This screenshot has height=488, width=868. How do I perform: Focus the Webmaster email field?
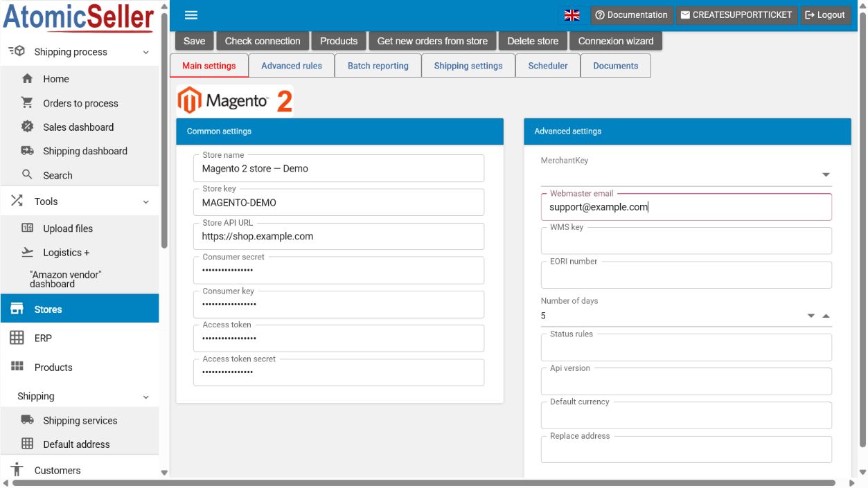click(687, 207)
